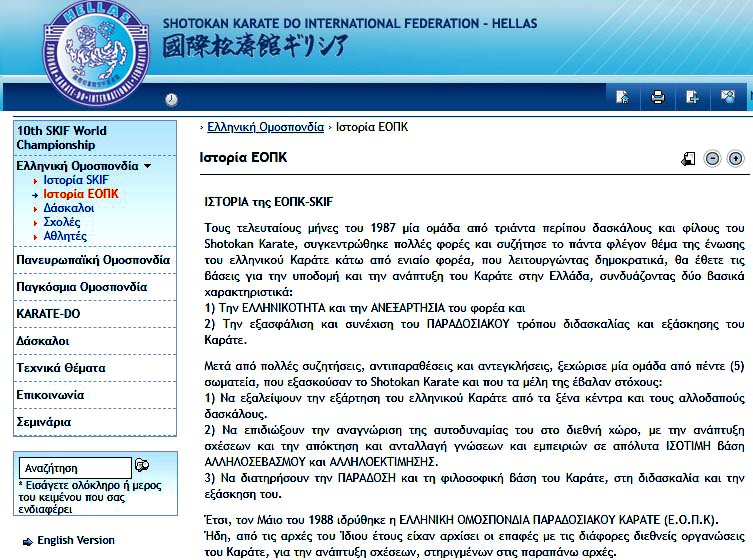Open Ιστορία SKIF in the sidebar

(x=76, y=180)
